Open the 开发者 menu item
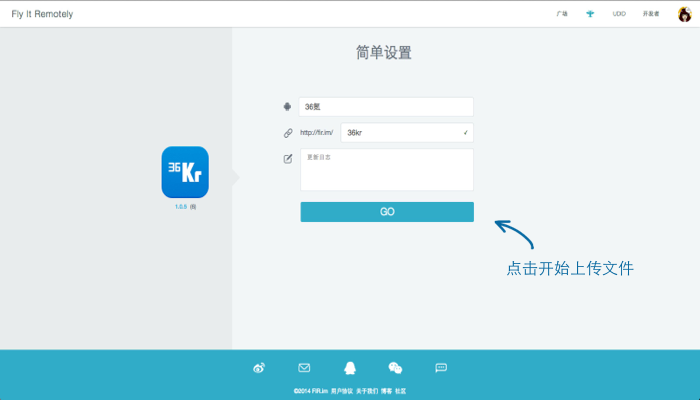 pos(651,14)
